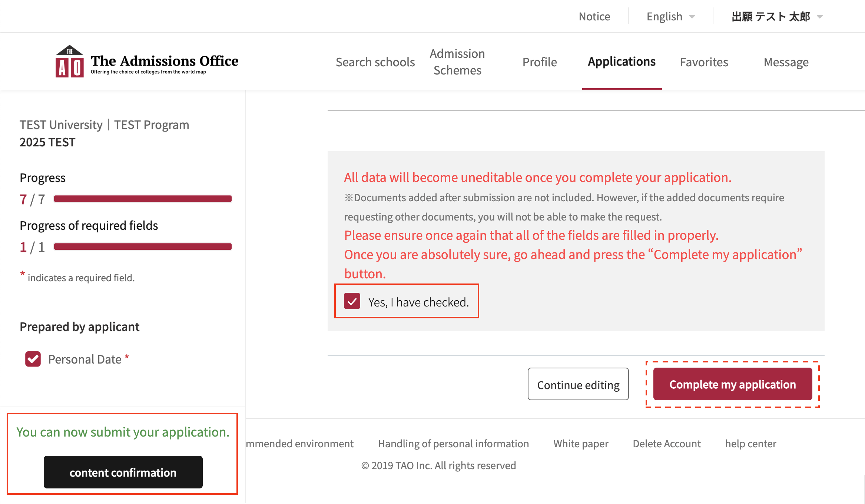Open the White paper footer link
The width and height of the screenshot is (865, 504).
click(x=581, y=444)
